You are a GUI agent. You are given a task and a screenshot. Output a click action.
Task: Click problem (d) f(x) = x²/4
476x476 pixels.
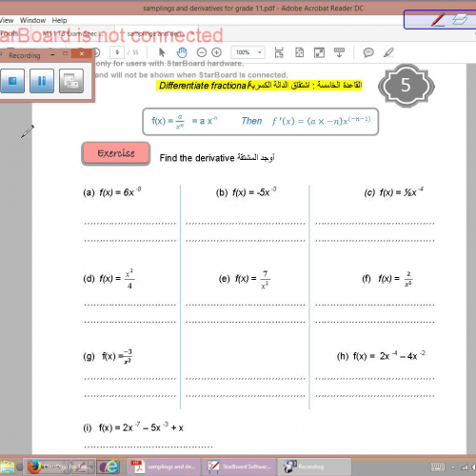tap(109, 279)
